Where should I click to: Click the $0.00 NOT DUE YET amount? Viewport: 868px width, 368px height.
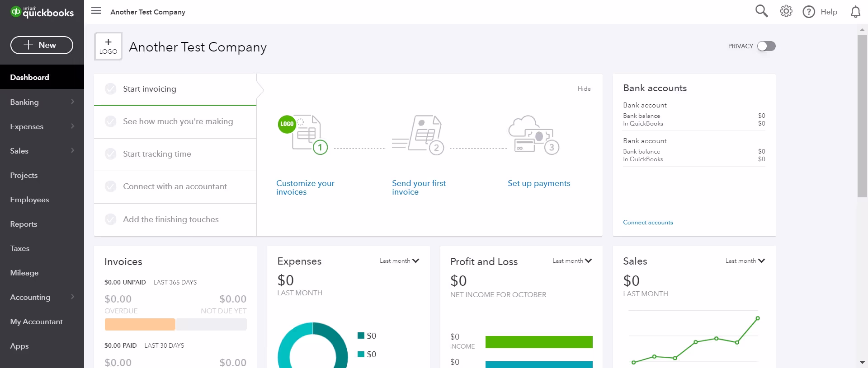[233, 299]
